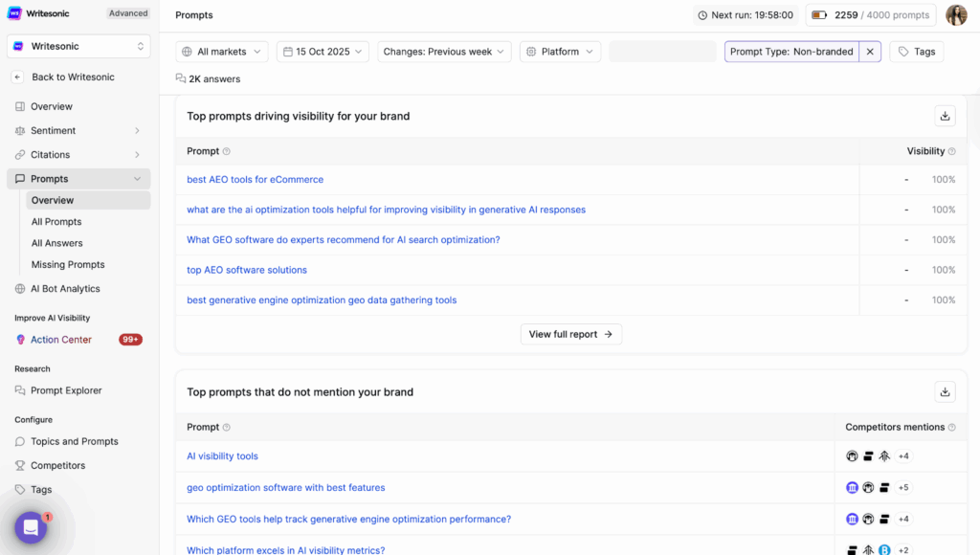
Task: Click the back arrow to Writesonic
Action: coord(18,77)
